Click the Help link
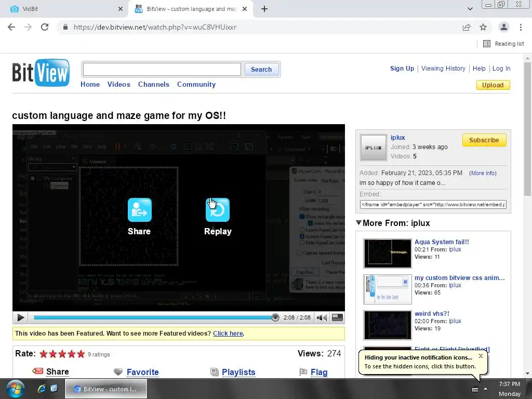Viewport: 532px width, 399px height. point(479,69)
